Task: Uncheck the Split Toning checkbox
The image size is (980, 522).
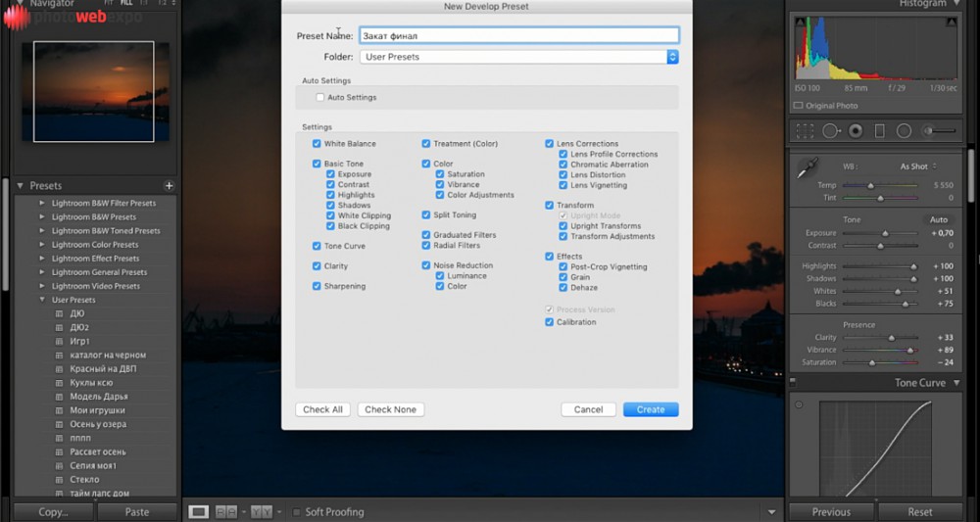Action: click(425, 214)
